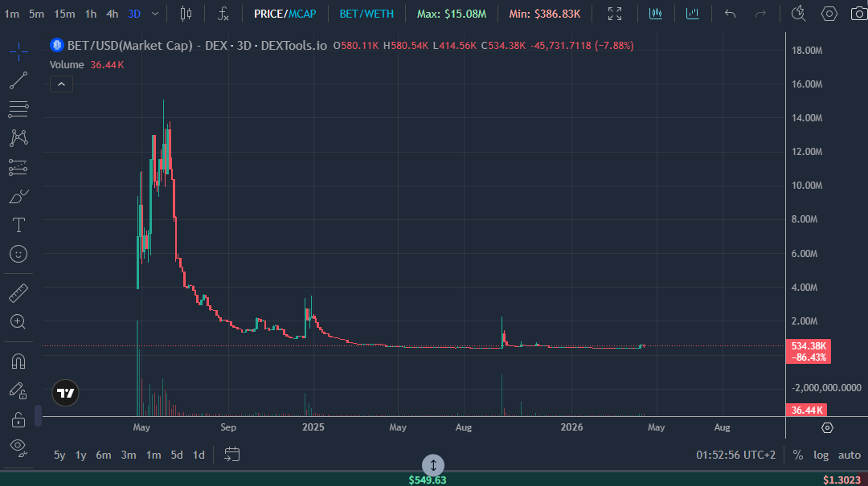868x486 pixels.
Task: Switch the BET/WETH pair toggle
Action: (366, 14)
